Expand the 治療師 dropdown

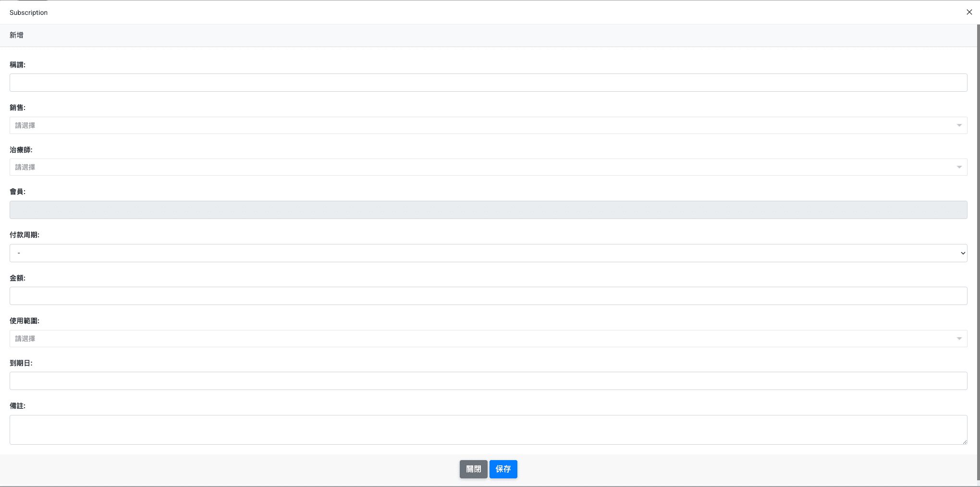tap(480, 167)
